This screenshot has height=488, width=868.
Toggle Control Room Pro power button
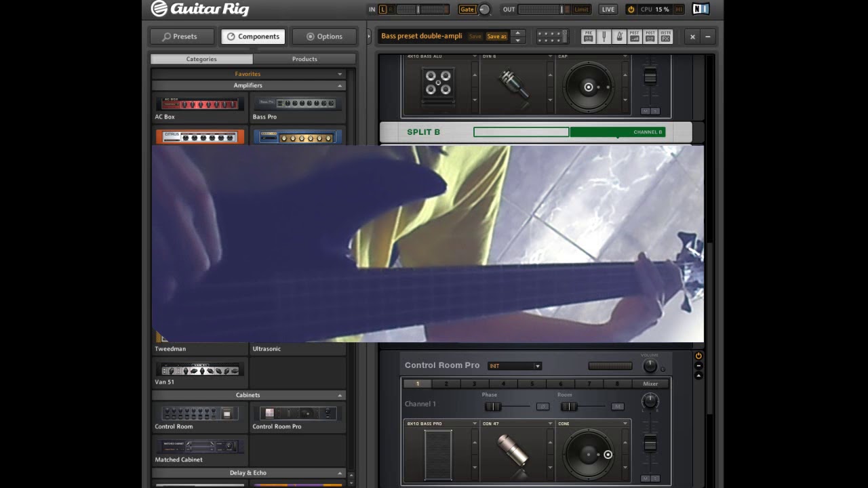(x=698, y=356)
